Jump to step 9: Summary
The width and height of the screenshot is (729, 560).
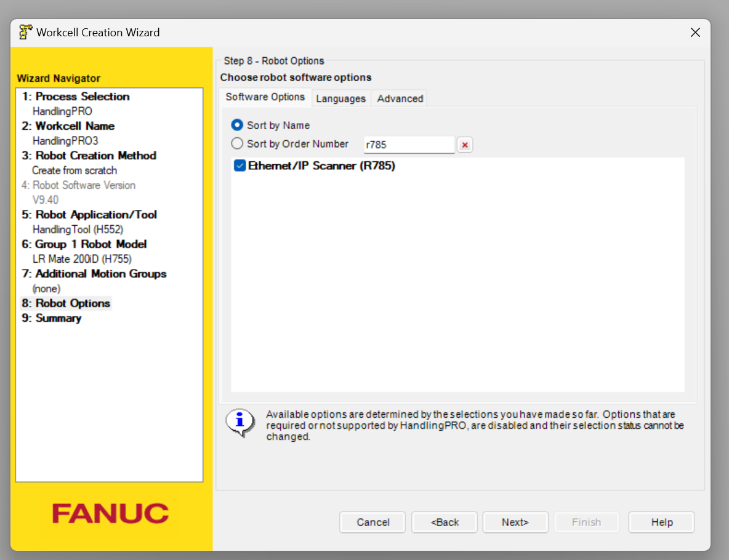point(52,318)
